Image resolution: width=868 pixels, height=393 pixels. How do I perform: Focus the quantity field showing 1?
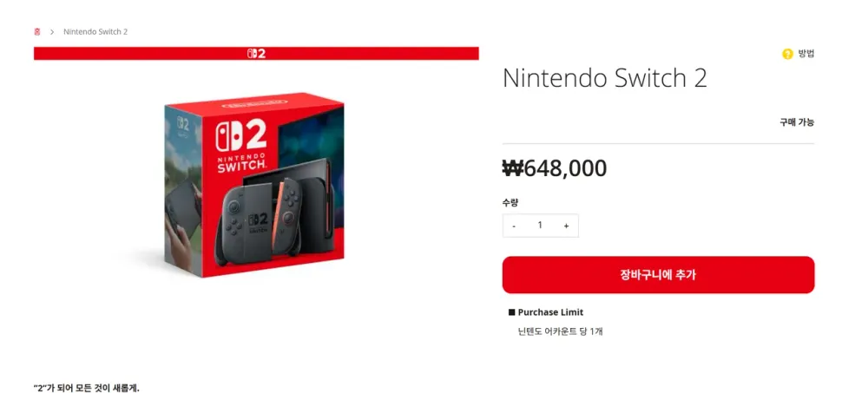tap(540, 226)
